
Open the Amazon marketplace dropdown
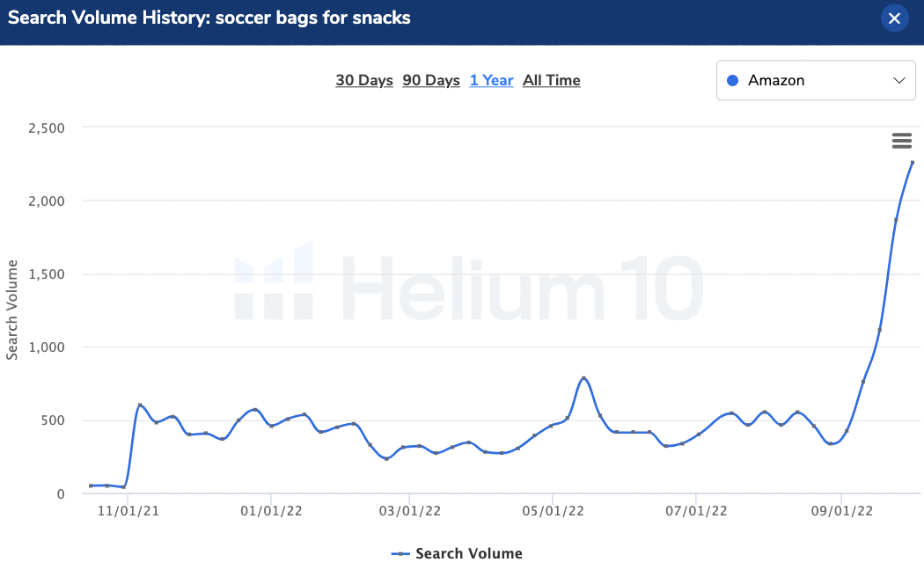click(x=816, y=80)
